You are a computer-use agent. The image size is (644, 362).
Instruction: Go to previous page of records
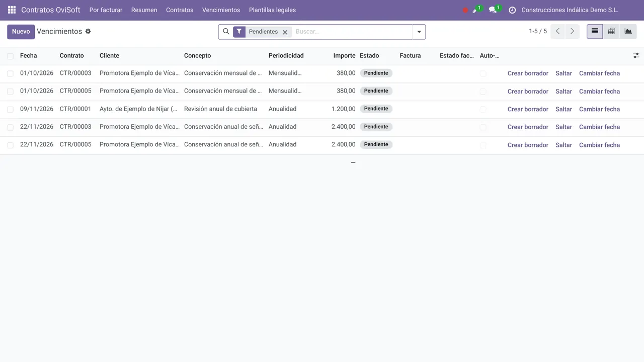click(x=557, y=31)
